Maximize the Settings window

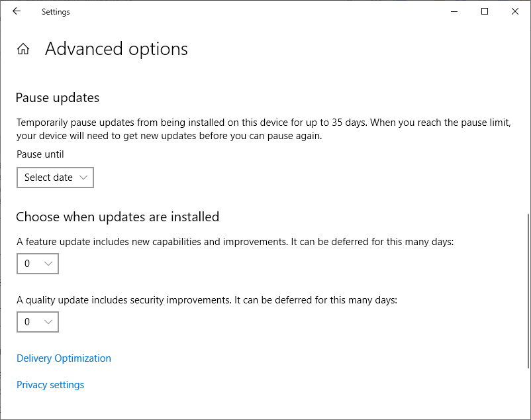point(485,11)
